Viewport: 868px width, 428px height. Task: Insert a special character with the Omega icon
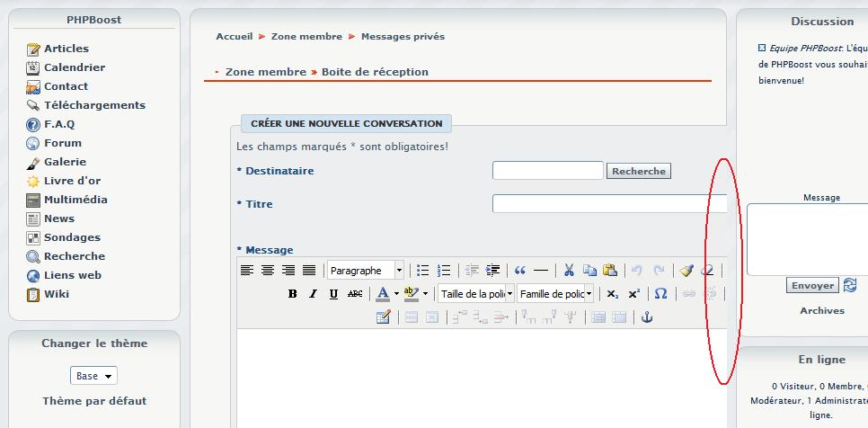point(660,294)
